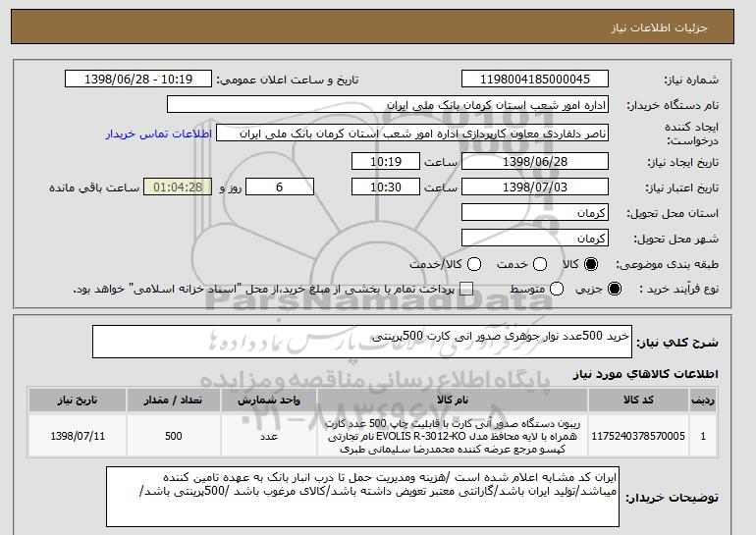Screen dimensions: 756x535
Task: Click the توضیحات خریدار text area
Action: point(362,497)
